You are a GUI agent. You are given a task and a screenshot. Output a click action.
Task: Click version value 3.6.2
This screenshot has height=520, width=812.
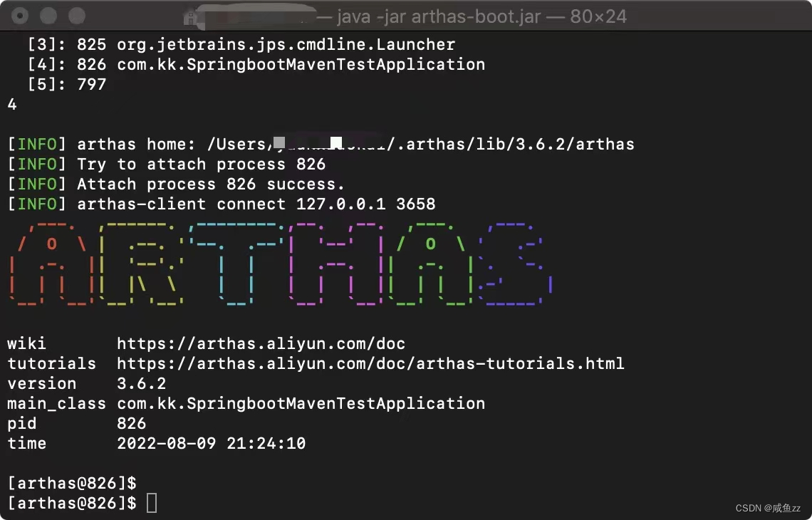(141, 384)
